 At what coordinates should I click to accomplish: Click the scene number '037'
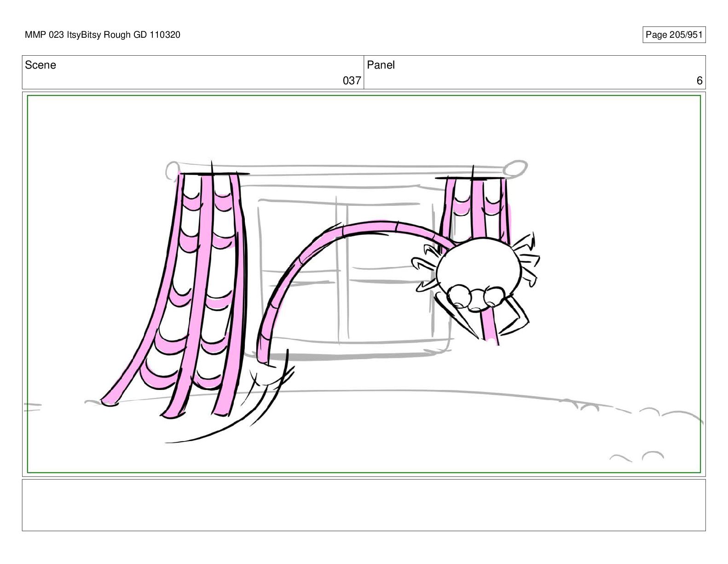352,81
